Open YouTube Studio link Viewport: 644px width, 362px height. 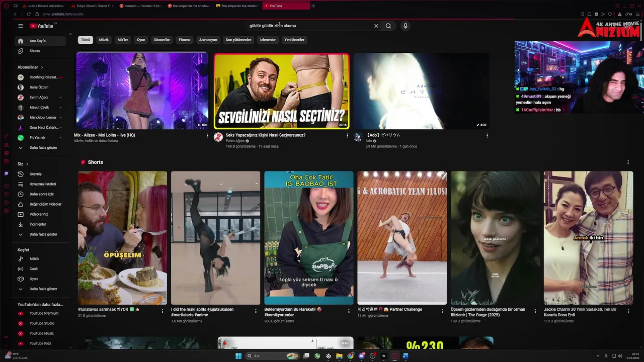[41, 323]
